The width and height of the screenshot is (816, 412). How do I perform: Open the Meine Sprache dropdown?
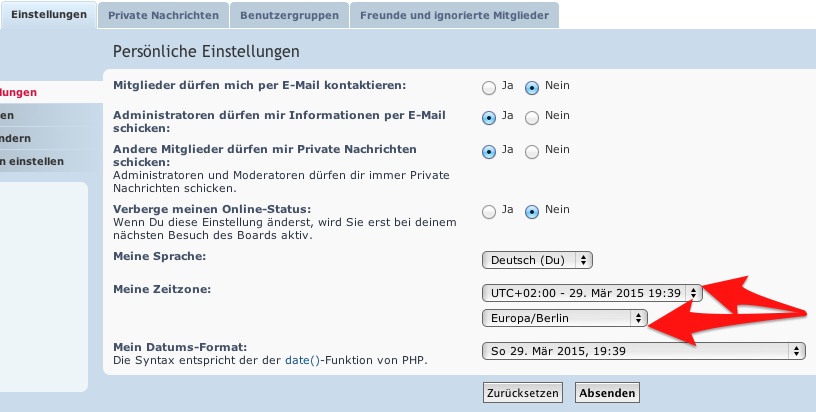tap(537, 260)
